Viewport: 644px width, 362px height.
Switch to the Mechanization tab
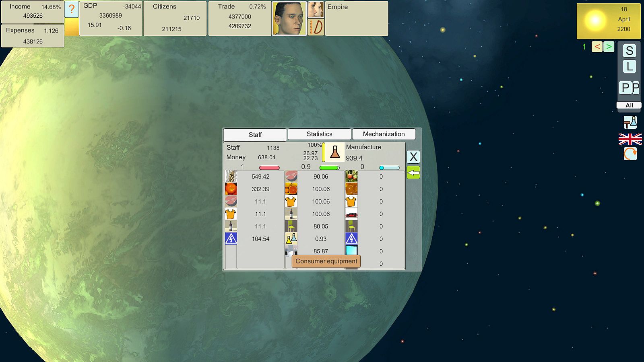pos(384,134)
